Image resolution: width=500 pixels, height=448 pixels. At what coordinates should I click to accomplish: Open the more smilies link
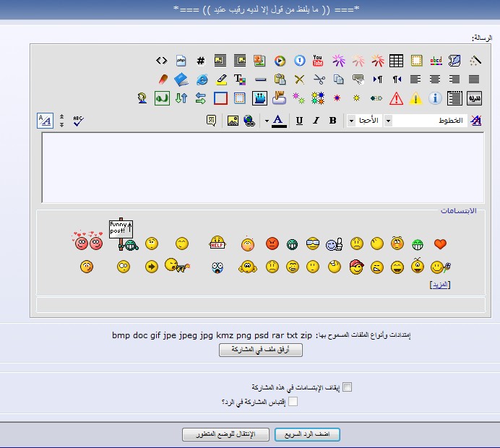click(x=440, y=285)
